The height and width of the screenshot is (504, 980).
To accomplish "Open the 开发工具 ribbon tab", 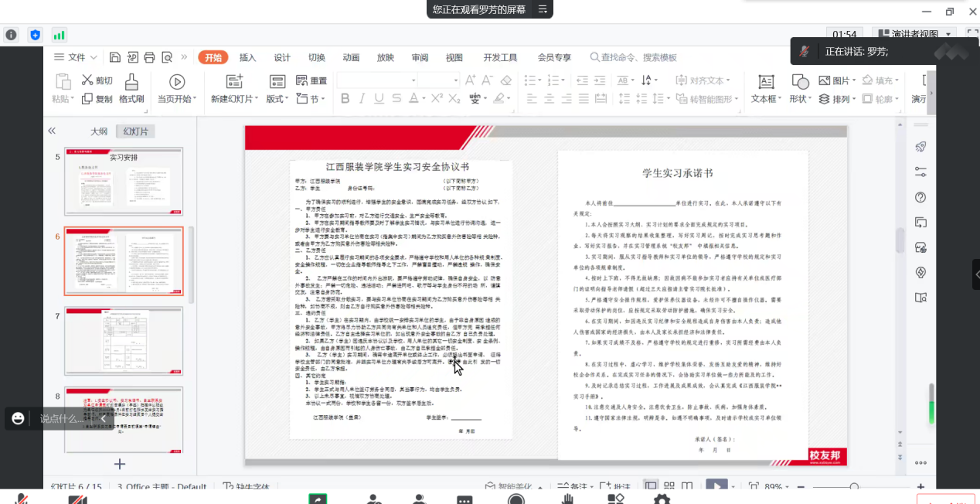I will 500,57.
